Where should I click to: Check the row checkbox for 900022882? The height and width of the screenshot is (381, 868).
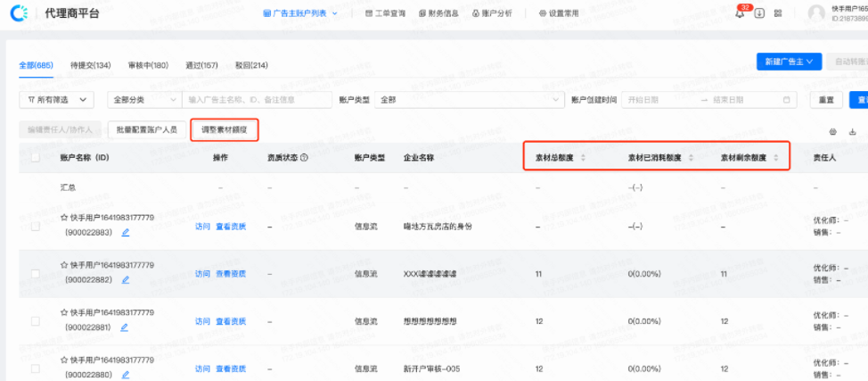(x=36, y=274)
